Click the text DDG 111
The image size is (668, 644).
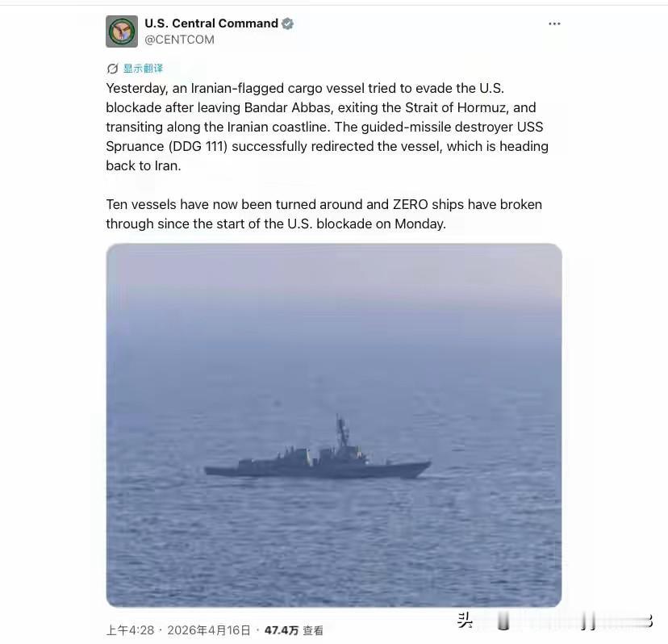click(198, 147)
